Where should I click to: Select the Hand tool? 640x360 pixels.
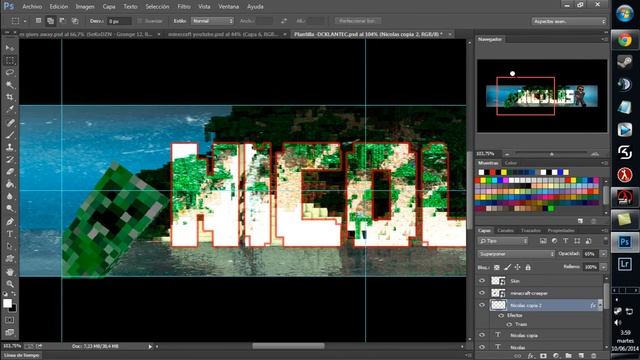coord(10,271)
